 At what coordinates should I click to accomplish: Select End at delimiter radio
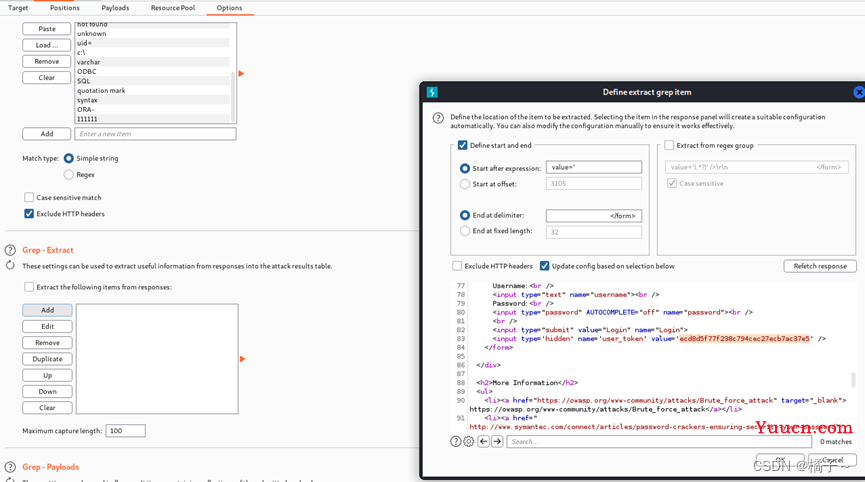tap(464, 215)
